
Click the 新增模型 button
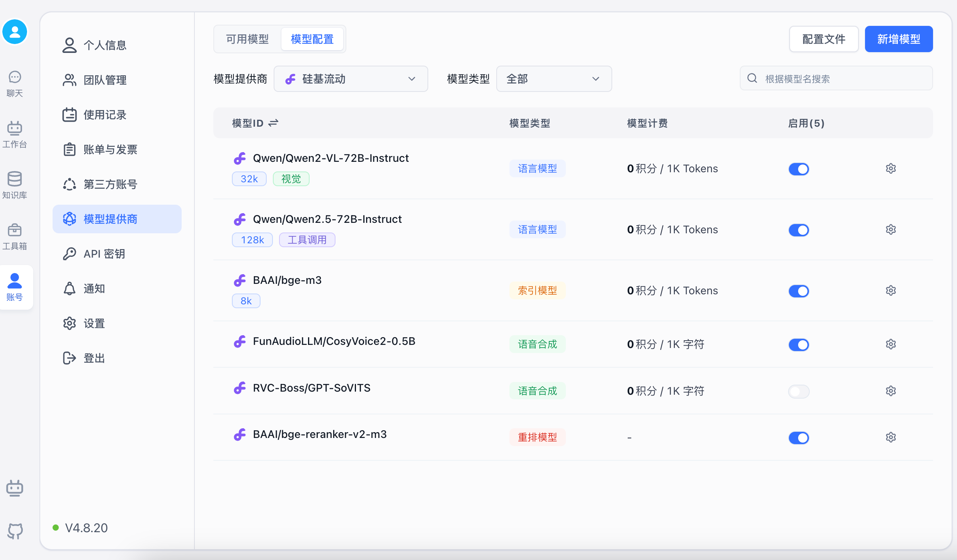tap(898, 39)
